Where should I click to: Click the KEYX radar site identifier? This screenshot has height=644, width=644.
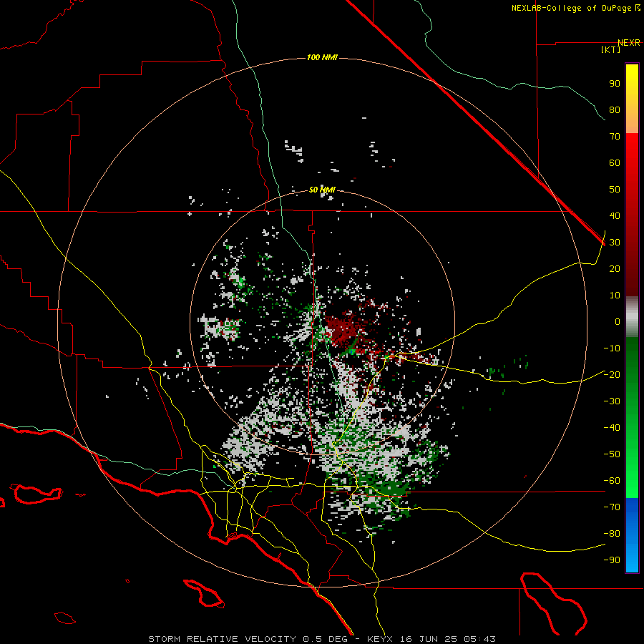tap(380, 639)
